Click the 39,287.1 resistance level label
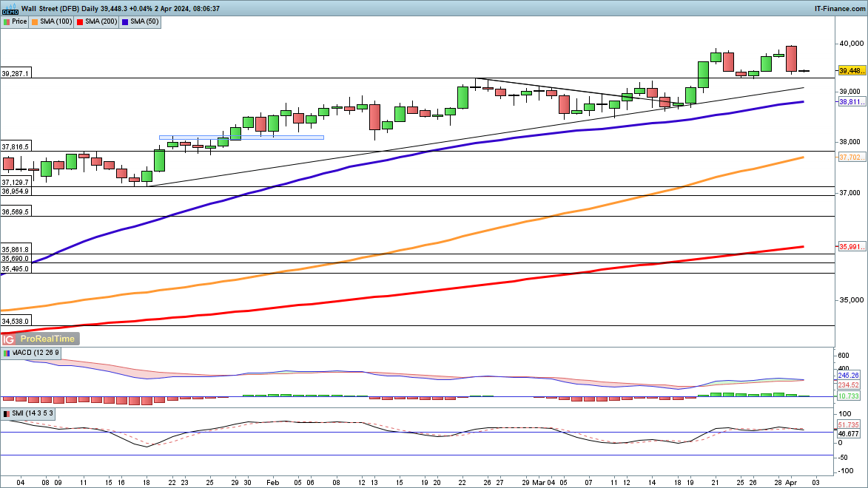 16,74
